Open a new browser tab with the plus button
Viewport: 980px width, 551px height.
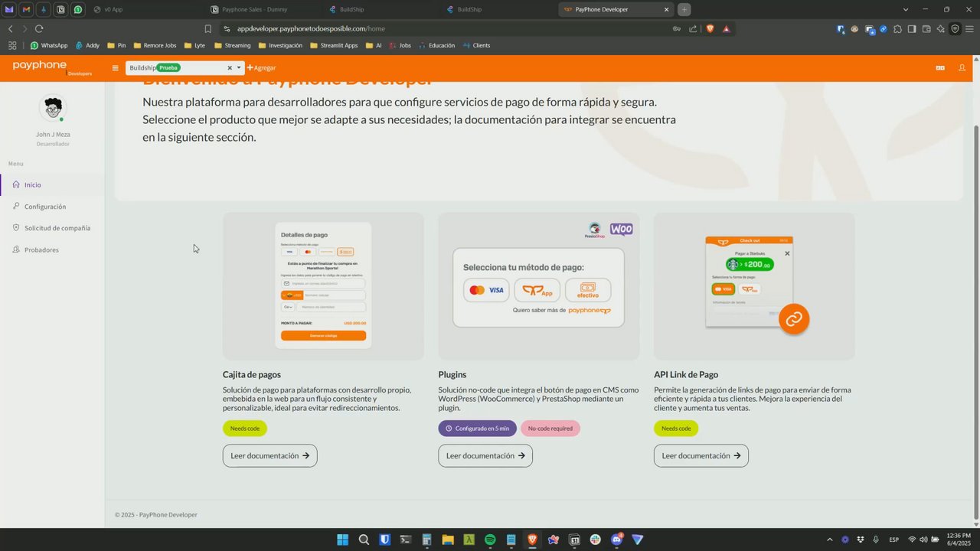click(x=684, y=9)
